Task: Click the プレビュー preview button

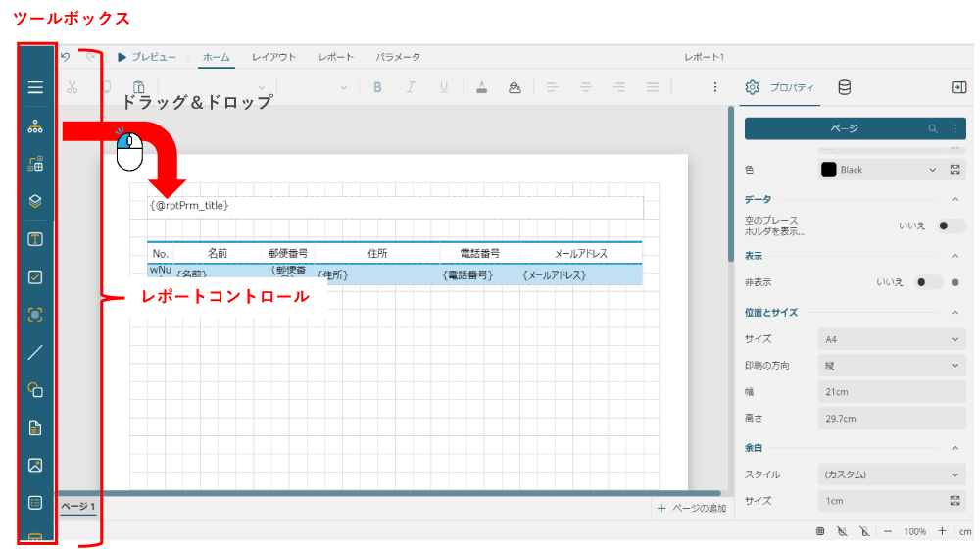Action: (x=148, y=57)
